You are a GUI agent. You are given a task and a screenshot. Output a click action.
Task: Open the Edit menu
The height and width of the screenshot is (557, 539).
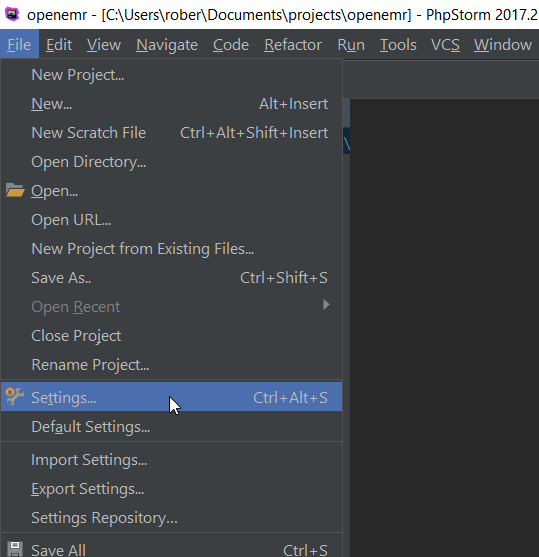coord(59,45)
